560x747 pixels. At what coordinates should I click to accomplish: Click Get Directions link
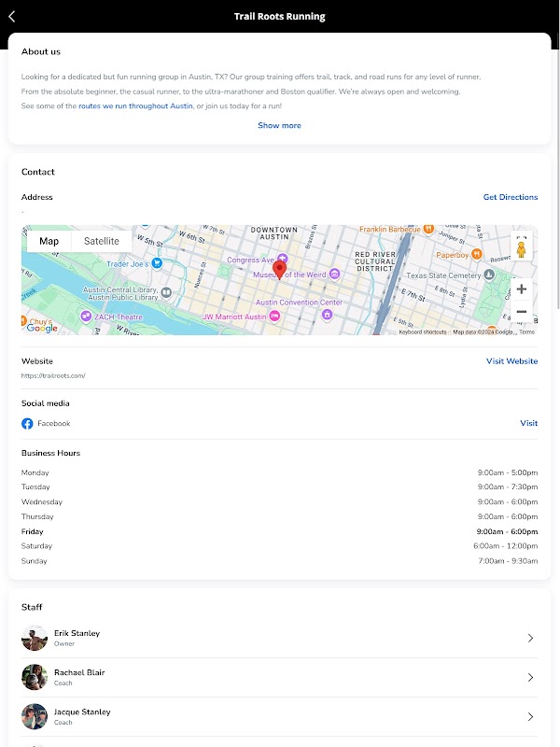[510, 197]
